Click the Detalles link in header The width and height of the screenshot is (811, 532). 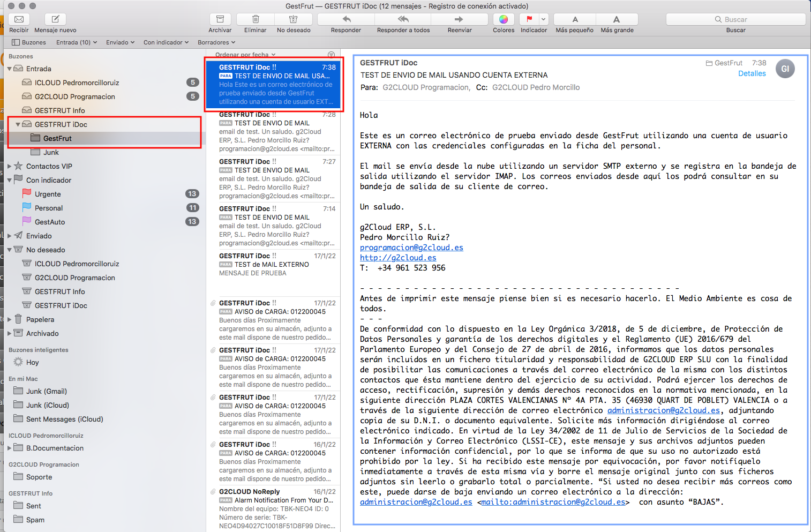[x=752, y=73]
